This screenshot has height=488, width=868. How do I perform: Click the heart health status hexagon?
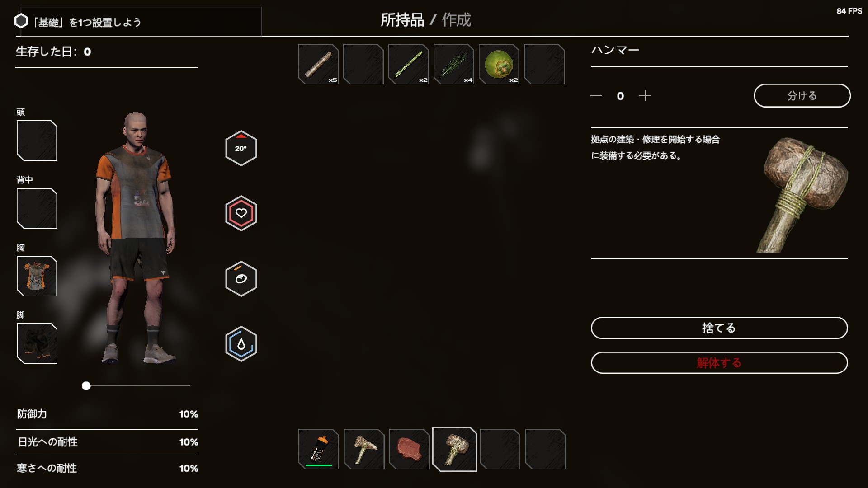point(241,213)
